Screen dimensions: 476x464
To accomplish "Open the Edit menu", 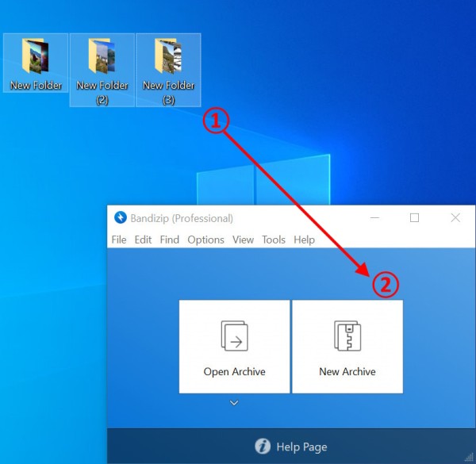I will 143,240.
